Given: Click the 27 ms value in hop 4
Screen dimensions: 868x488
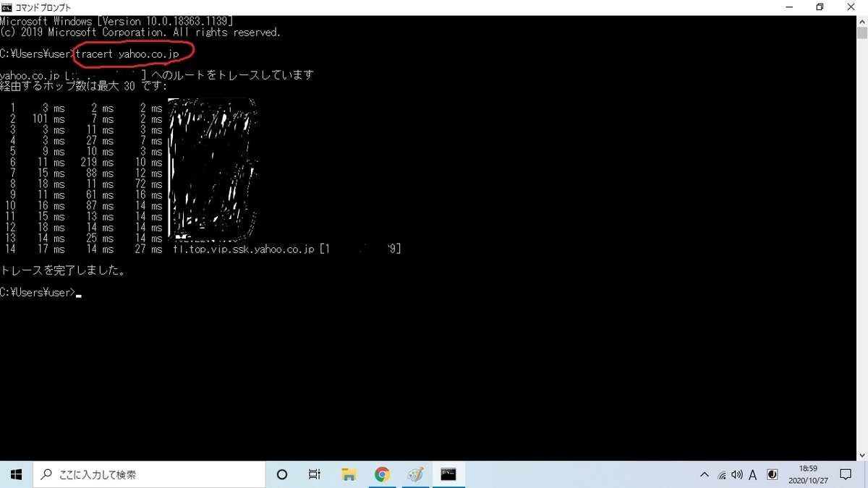Looking at the screenshot, I should 101,141.
